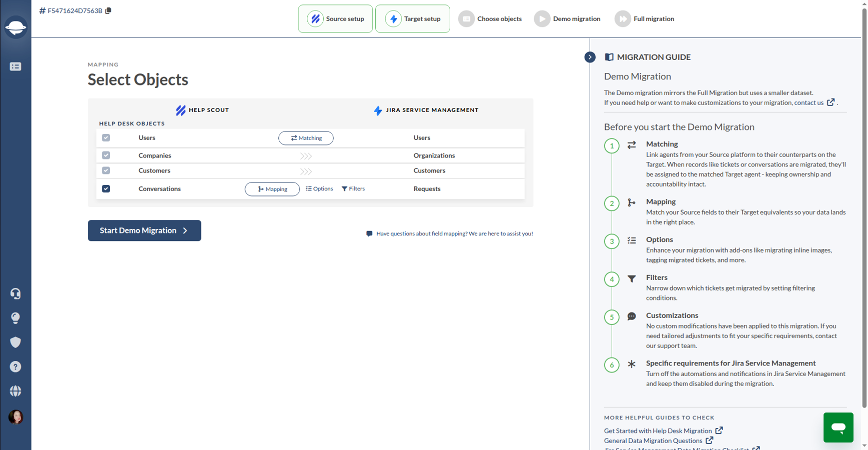The image size is (868, 450).
Task: Open Matching for Users
Action: 306,138
